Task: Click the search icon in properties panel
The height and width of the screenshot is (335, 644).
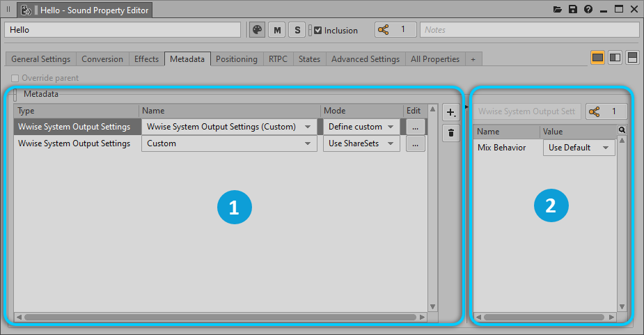Action: tap(622, 130)
